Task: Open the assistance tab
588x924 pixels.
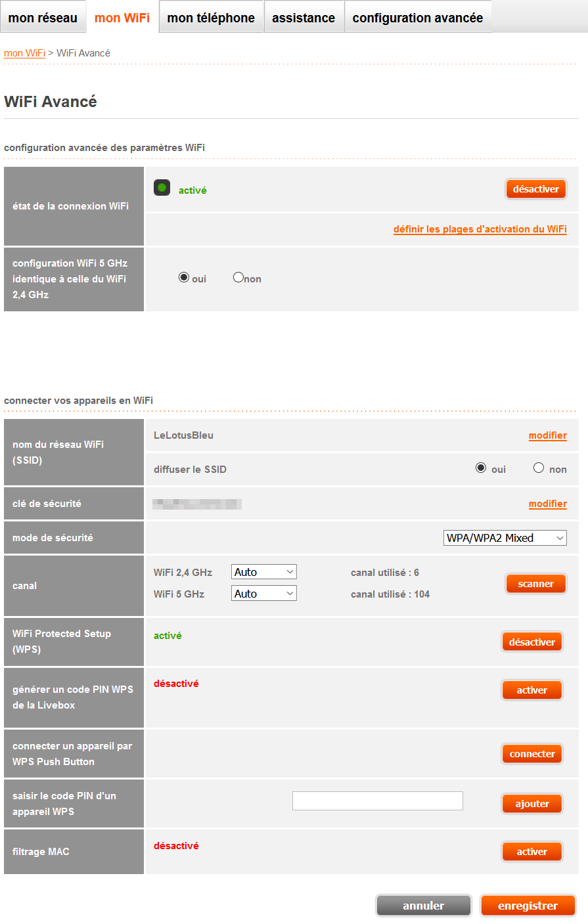Action: click(x=304, y=17)
